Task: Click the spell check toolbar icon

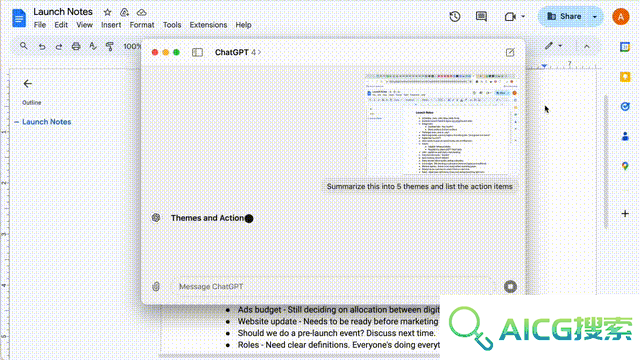Action: [93, 46]
